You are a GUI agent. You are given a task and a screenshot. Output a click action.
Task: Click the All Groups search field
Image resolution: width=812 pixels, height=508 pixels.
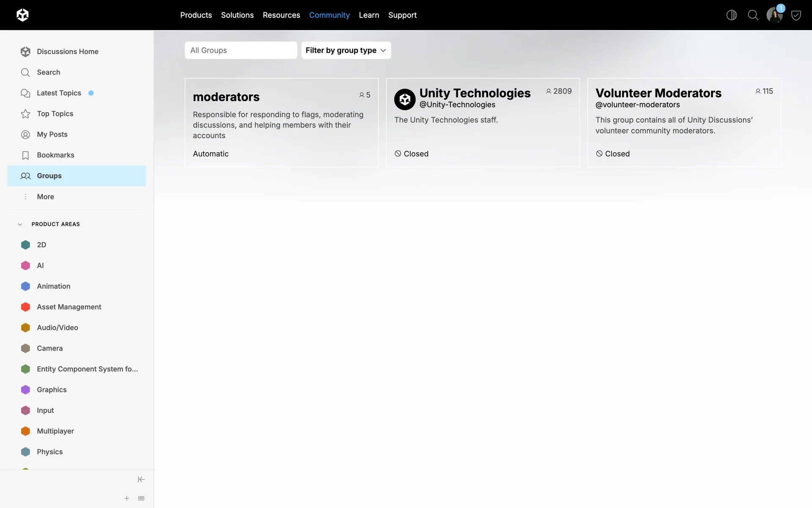[x=241, y=50]
